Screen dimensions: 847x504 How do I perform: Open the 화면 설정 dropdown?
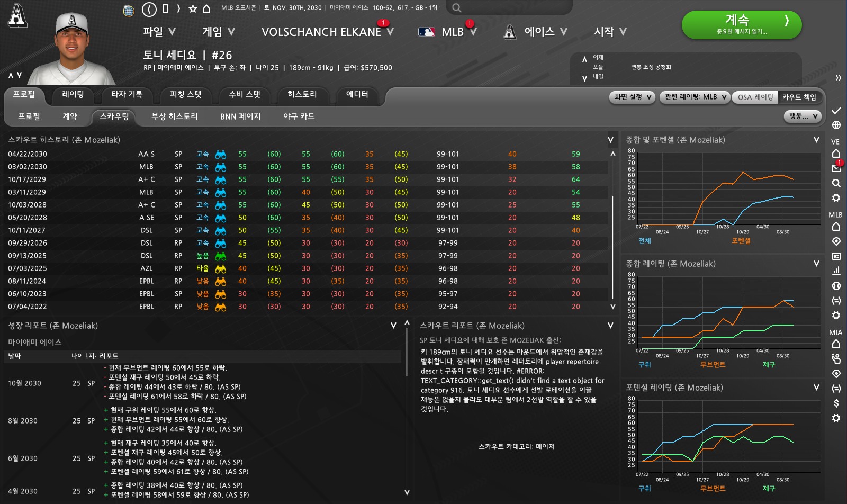point(633,97)
